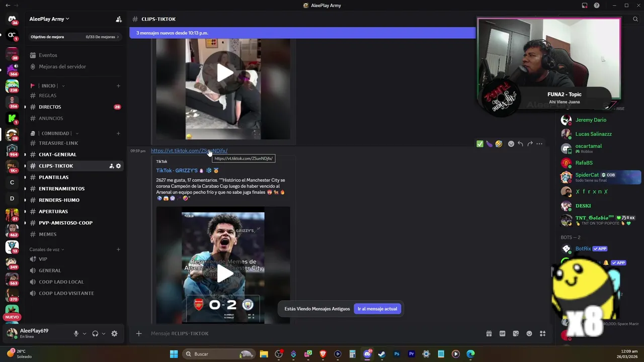
Task: Toggle headphones deafen
Action: click(95, 333)
